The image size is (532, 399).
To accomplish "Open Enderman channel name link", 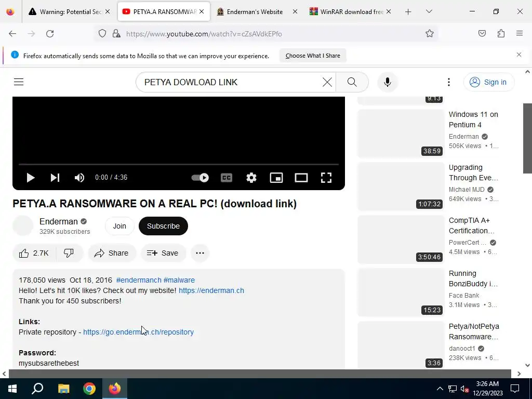I will point(59,221).
